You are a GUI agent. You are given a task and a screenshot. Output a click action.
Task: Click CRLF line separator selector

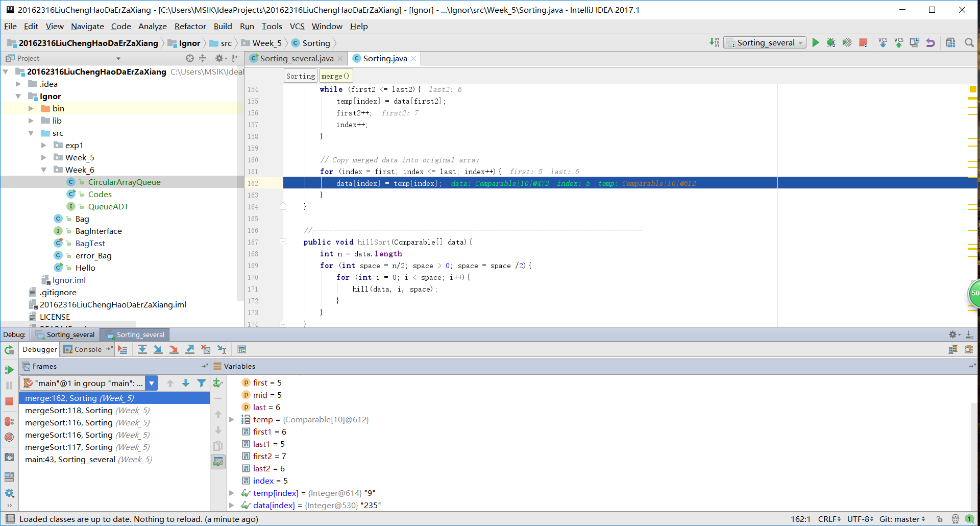(829, 519)
